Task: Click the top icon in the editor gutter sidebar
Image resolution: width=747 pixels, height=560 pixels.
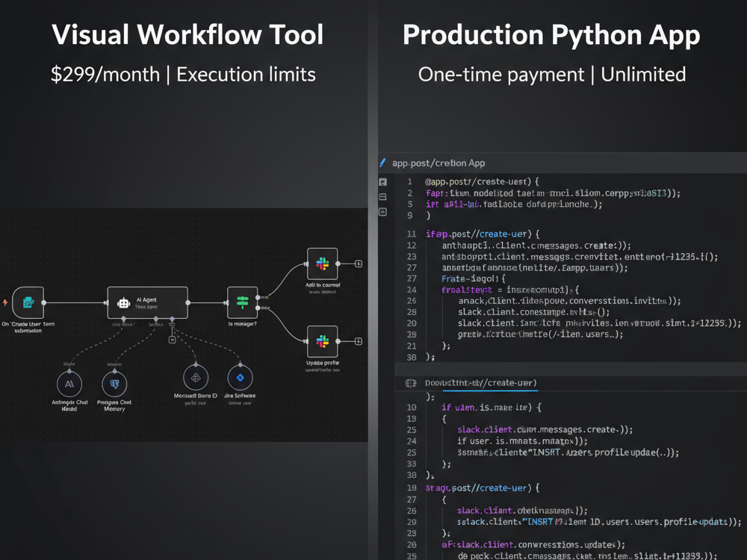Action: (x=382, y=182)
